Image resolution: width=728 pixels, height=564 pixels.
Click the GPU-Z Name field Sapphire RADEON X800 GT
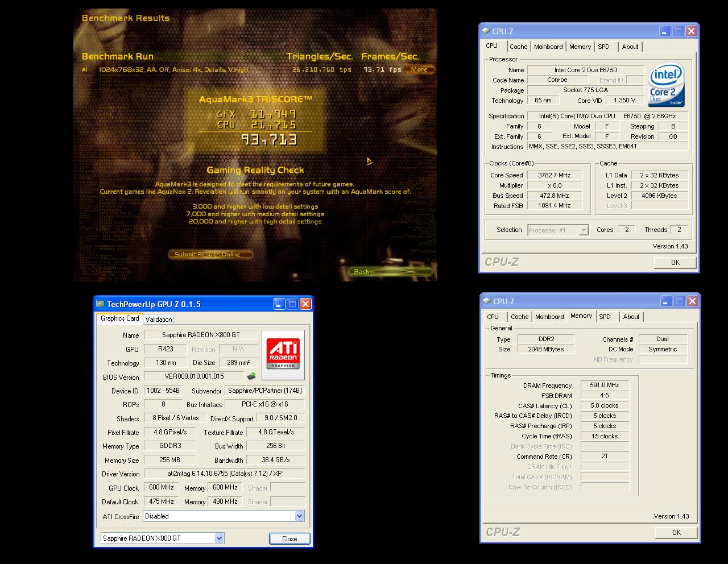click(201, 335)
